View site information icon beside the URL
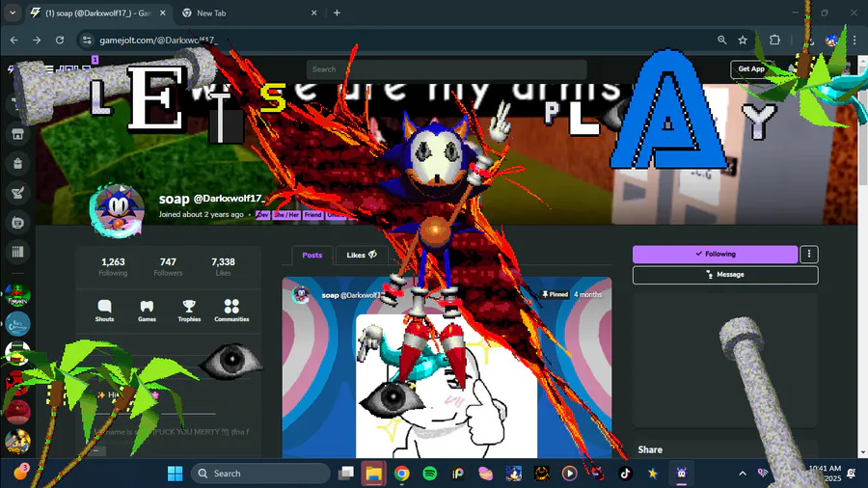Viewport: 868px width, 488px height. pos(87,40)
